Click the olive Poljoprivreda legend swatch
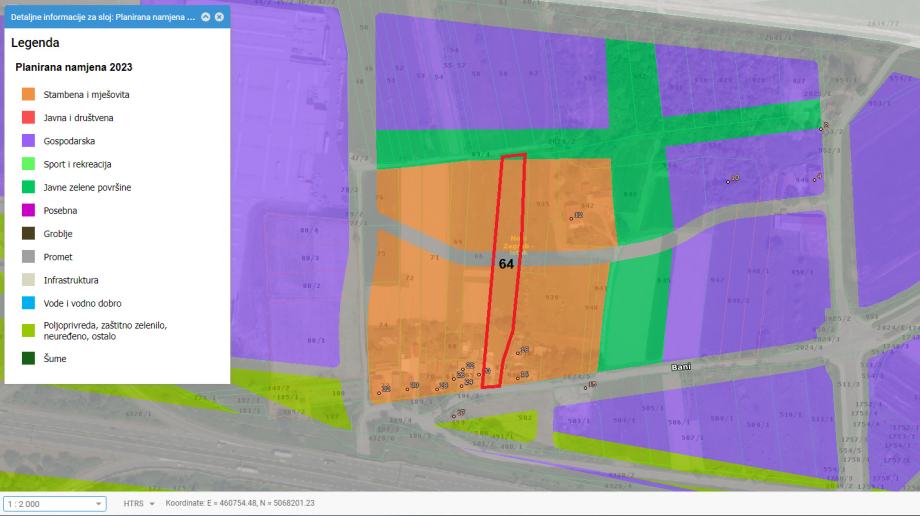920x516 pixels. 28,330
